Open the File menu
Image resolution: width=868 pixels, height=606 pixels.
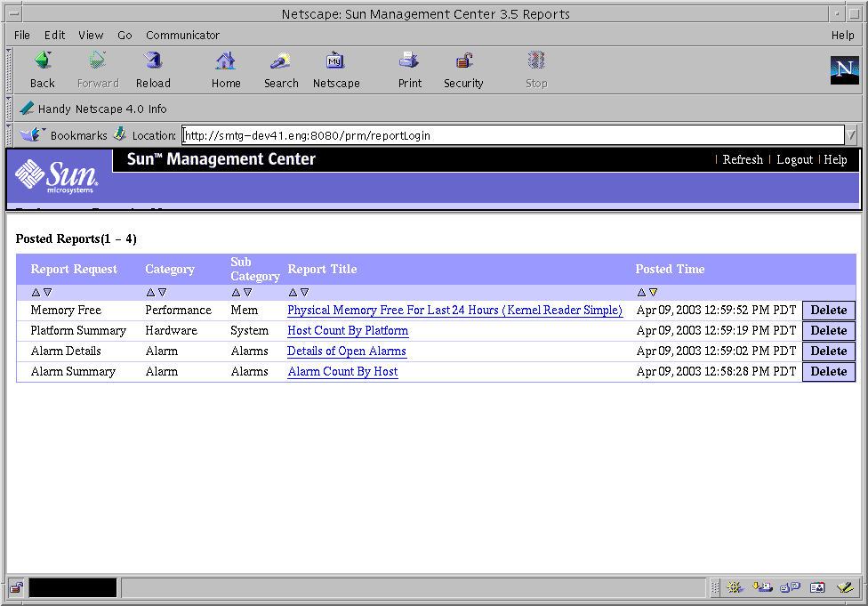point(22,36)
